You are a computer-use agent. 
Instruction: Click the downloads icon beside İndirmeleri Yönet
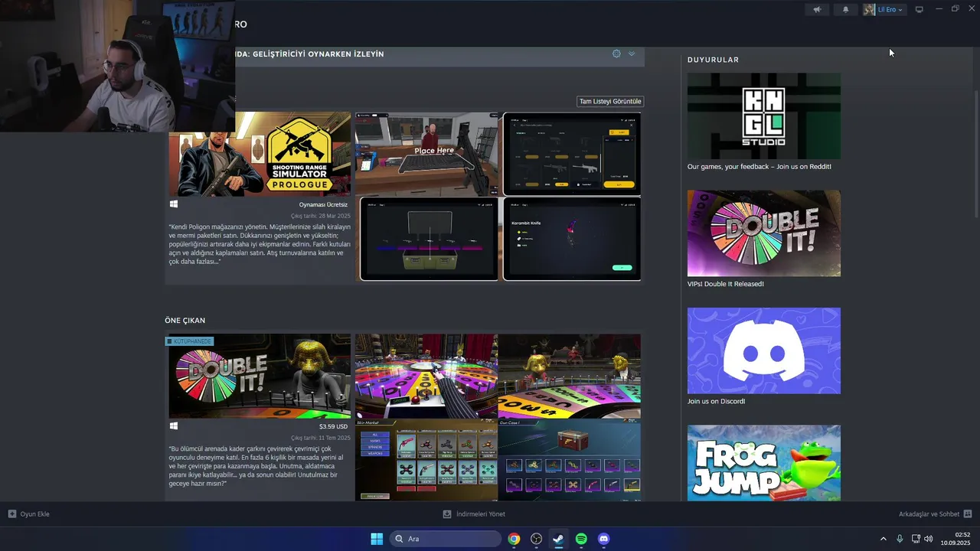[447, 514]
